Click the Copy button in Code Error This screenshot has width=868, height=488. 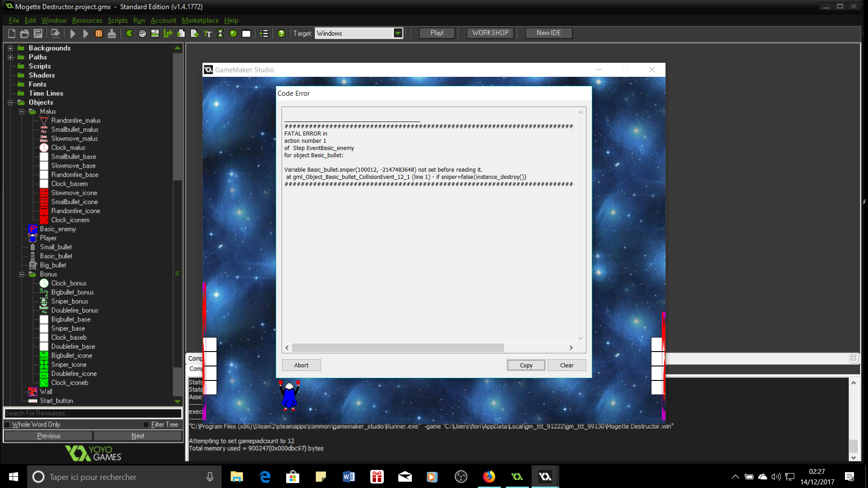tap(526, 365)
